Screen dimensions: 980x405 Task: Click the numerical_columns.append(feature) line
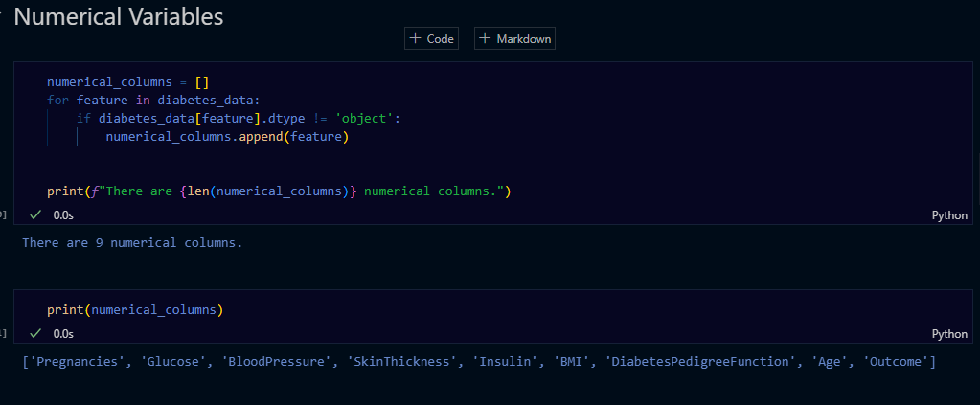(227, 136)
